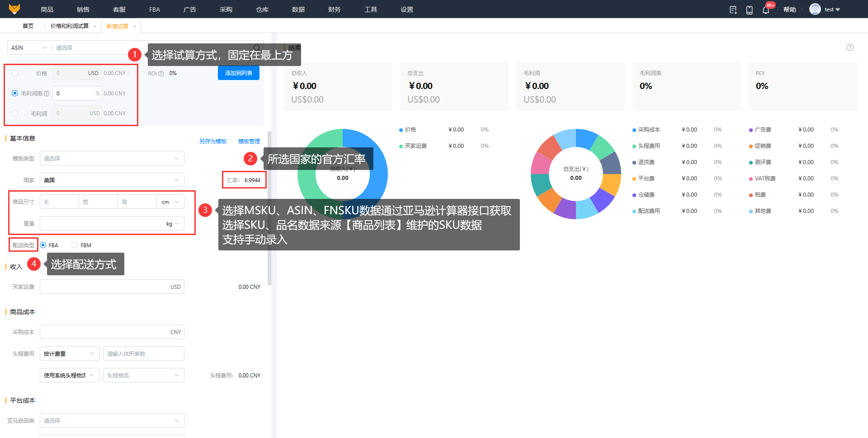This screenshot has height=438, width=868.
Task: Toggle 退货费 legend item
Action: (x=644, y=162)
